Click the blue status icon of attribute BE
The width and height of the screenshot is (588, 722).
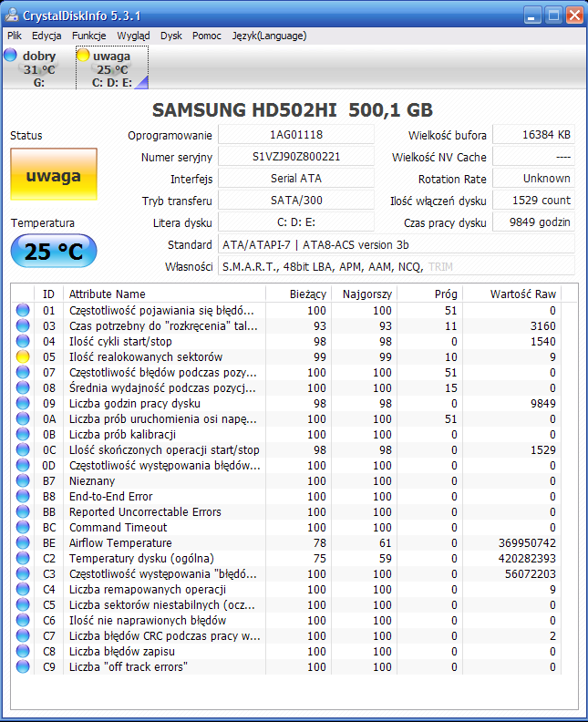[x=23, y=543]
